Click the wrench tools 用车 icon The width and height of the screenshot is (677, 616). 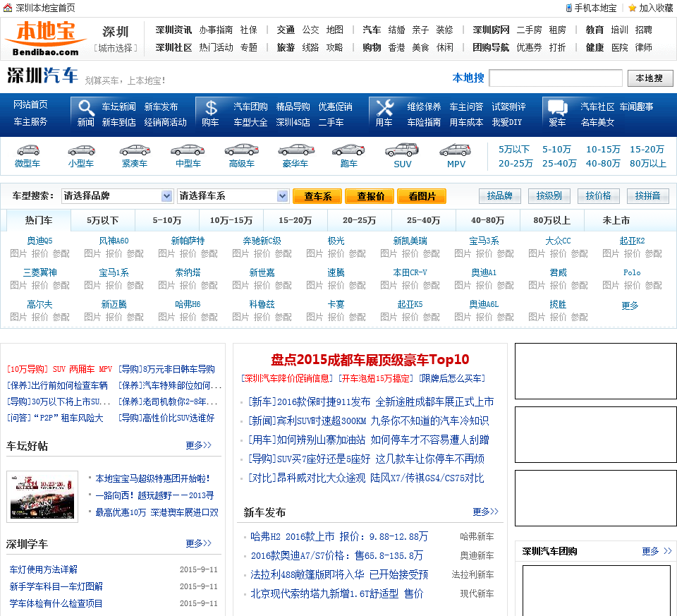pos(384,107)
